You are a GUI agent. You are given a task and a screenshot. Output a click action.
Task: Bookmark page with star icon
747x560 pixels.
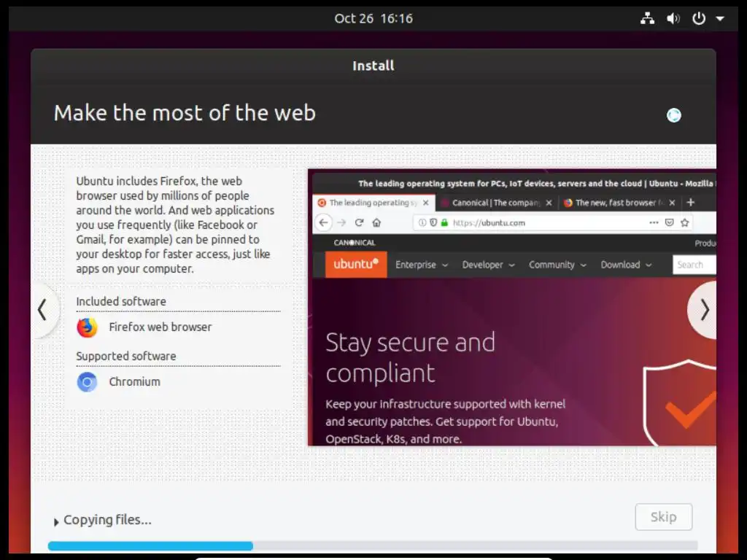click(x=684, y=222)
